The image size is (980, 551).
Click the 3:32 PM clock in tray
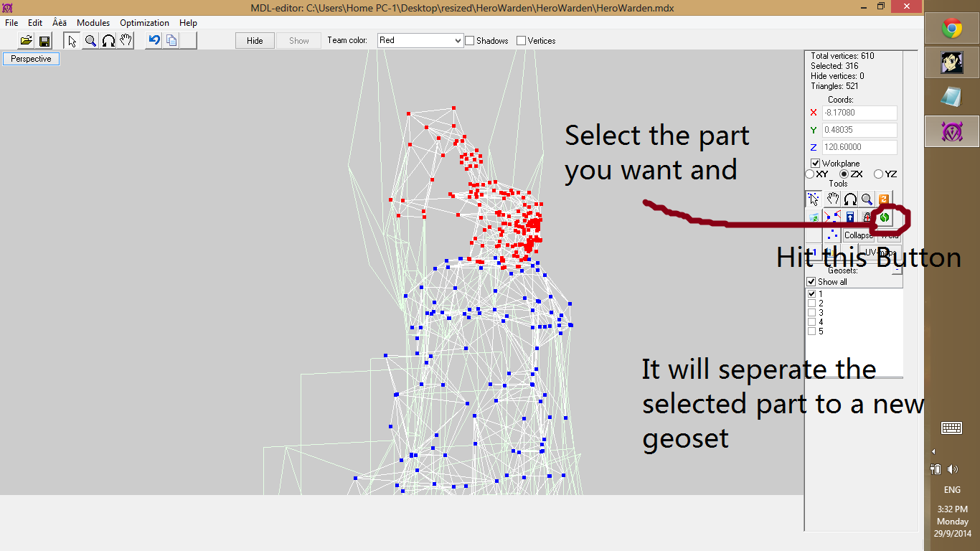click(x=952, y=509)
